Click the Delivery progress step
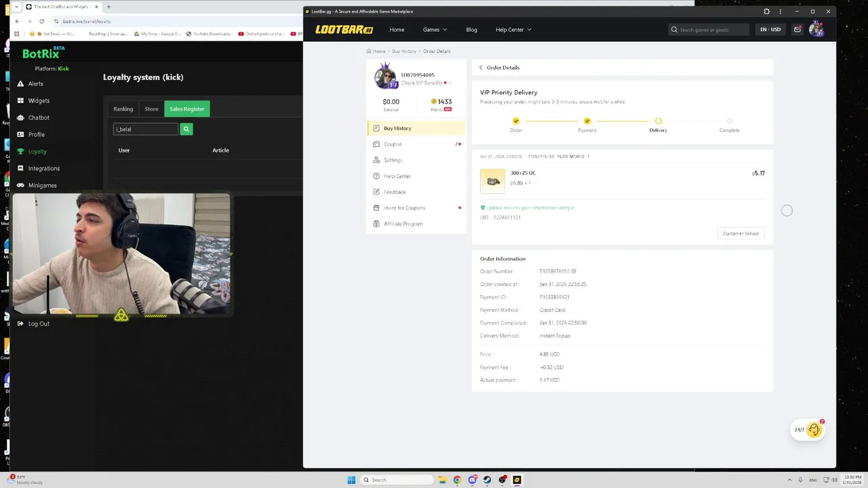 point(658,125)
